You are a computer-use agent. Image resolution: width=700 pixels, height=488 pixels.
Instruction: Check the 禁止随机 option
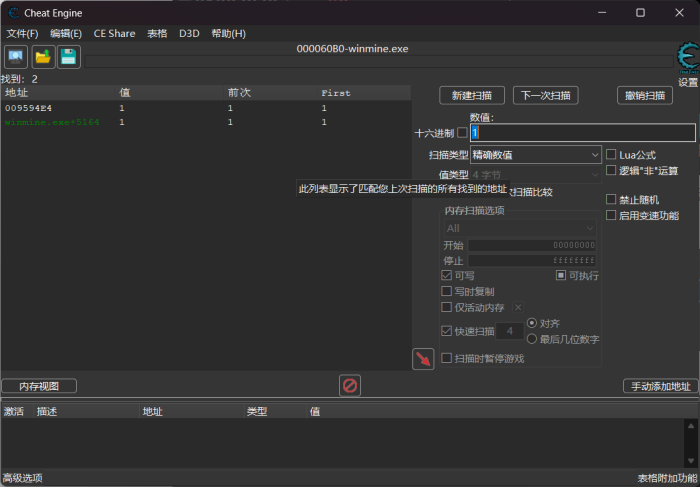(611, 199)
